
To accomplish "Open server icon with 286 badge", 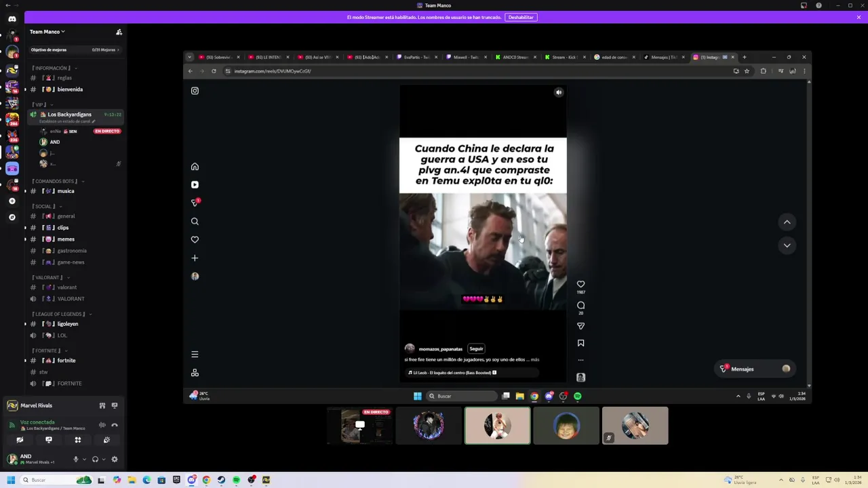I will click(12, 121).
